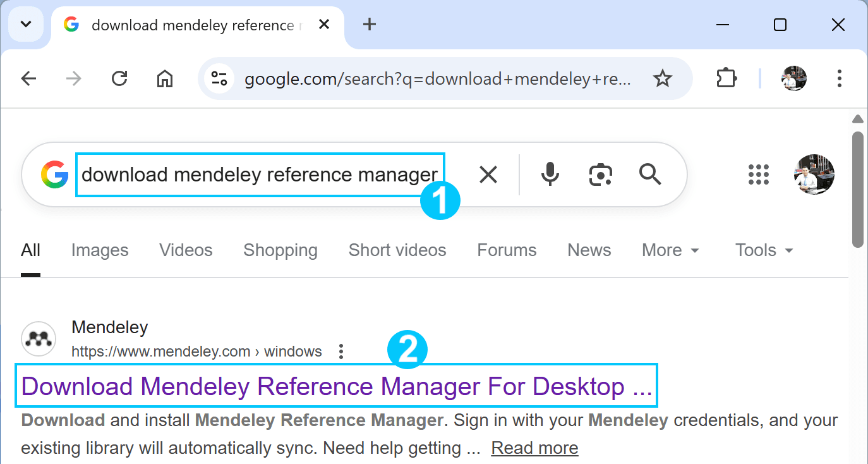The height and width of the screenshot is (464, 868).
Task: Open options for the Mendeley result
Action: coord(341,351)
